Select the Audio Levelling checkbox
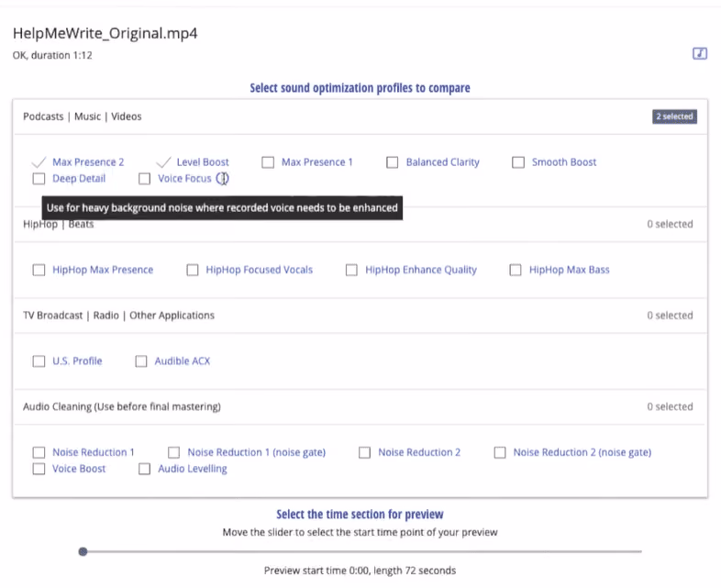Viewport: 721px width, 588px height. tap(144, 469)
